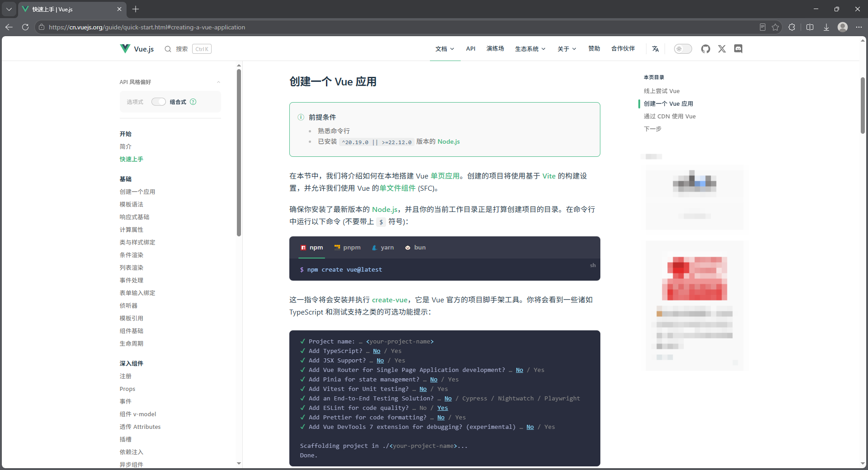Click the sidebar scrollbar thumb
Screen dimensions: 868x470
click(239, 153)
